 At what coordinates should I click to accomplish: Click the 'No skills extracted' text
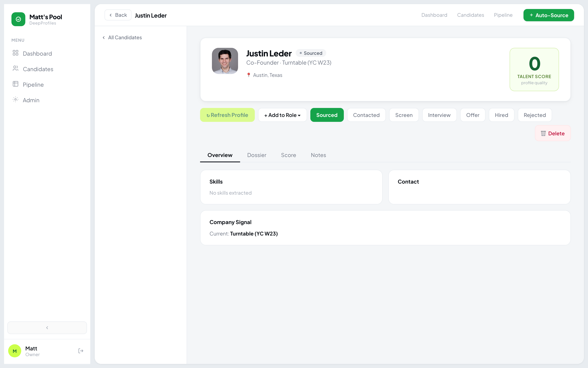pyautogui.click(x=230, y=193)
